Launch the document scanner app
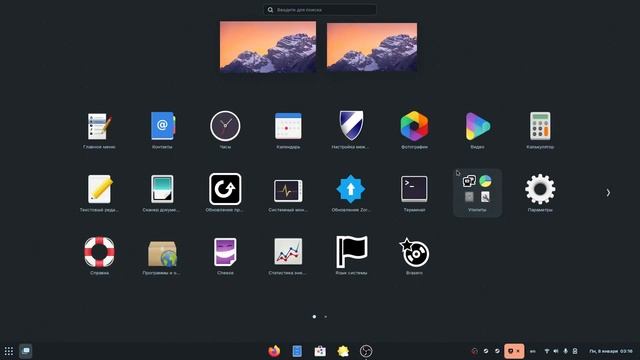Image resolution: width=640 pixels, height=360 pixels. point(162,189)
